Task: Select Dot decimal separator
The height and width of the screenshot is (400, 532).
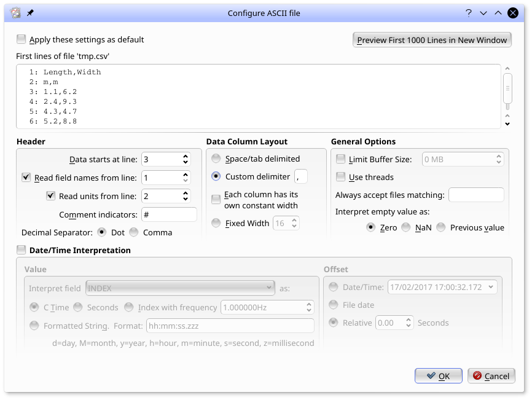Action: point(101,232)
